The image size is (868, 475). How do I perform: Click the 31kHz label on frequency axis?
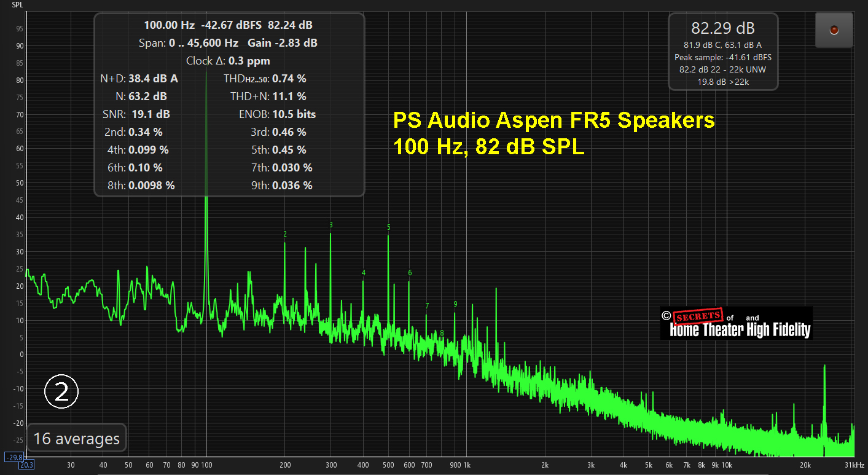pyautogui.click(x=855, y=465)
